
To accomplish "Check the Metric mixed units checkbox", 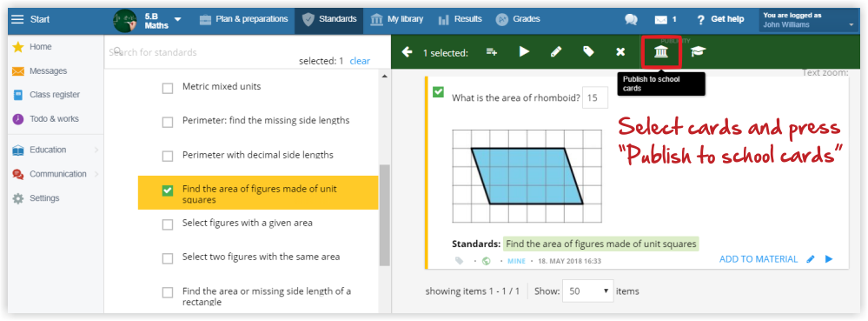I will pyautogui.click(x=167, y=88).
